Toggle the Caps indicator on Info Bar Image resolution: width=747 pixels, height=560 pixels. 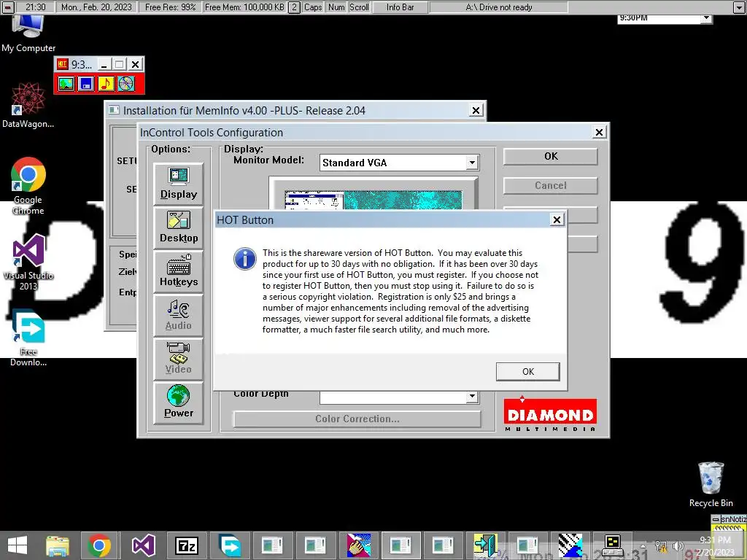pyautogui.click(x=313, y=7)
